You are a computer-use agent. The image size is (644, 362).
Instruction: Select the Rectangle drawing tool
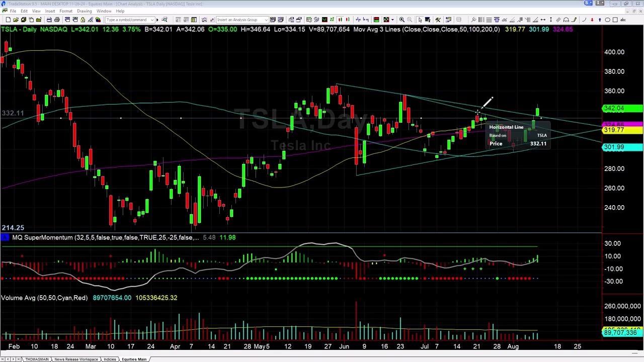(615, 20)
